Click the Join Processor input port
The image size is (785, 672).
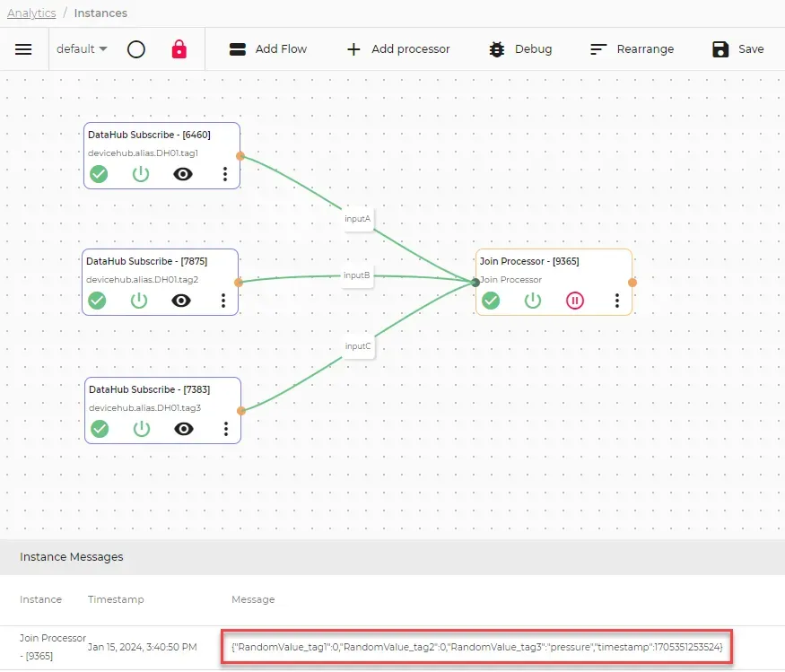point(475,283)
